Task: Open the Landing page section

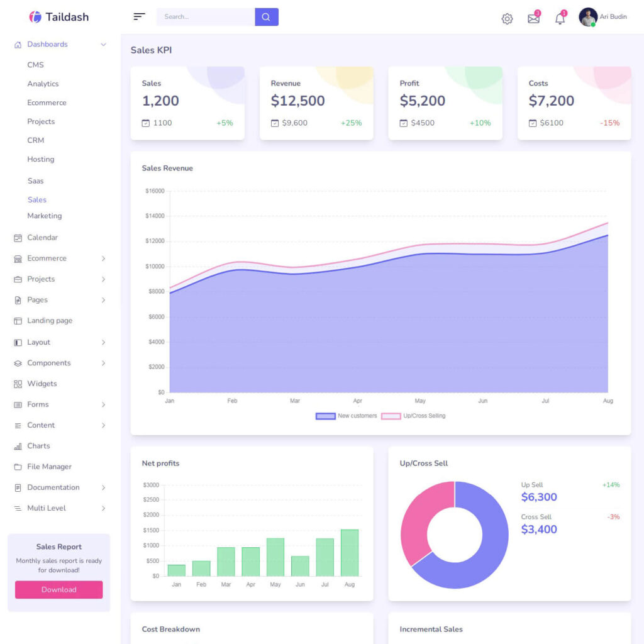Action: pos(49,321)
